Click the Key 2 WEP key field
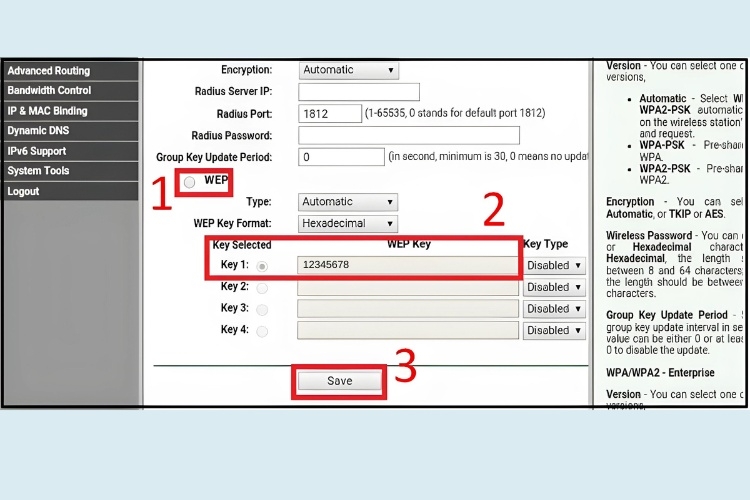This screenshot has height=500, width=750. coord(408,287)
